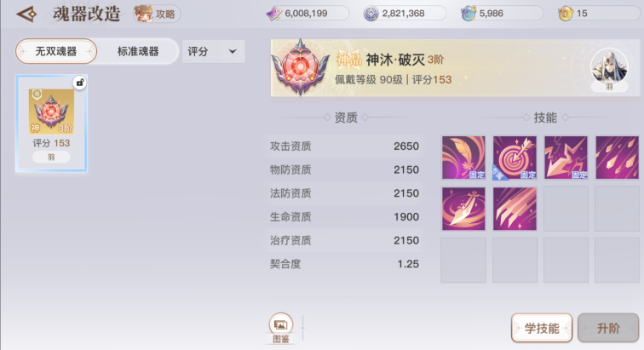Viewport: 644px width, 350px height.
Task: Select the target arrow skill icon
Action: pos(515,158)
